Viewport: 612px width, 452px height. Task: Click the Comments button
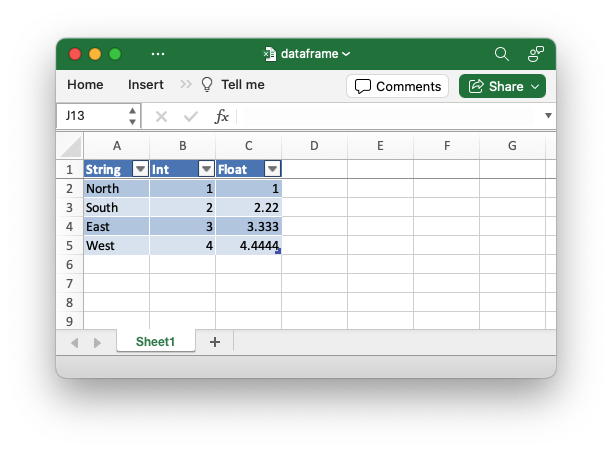398,86
